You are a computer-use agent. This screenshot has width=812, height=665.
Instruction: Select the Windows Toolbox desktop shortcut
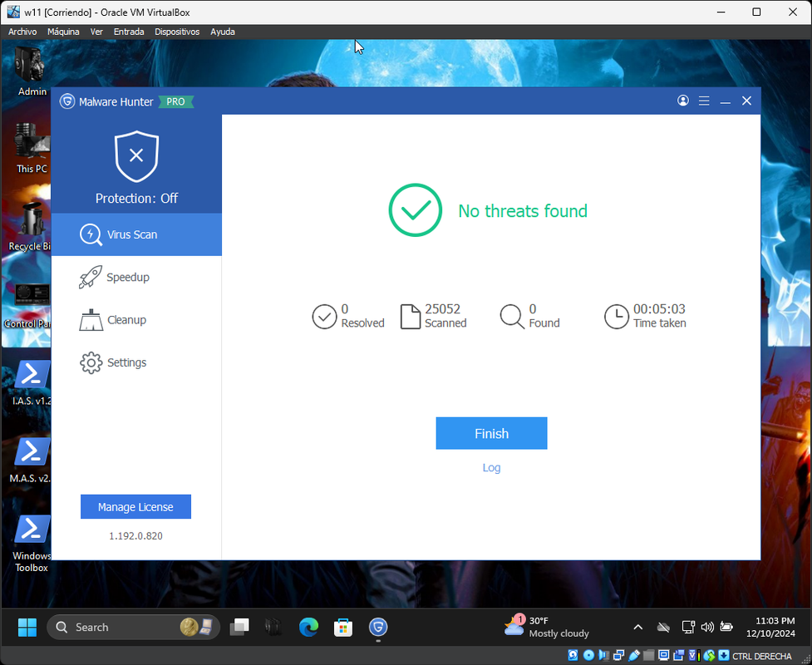31,544
